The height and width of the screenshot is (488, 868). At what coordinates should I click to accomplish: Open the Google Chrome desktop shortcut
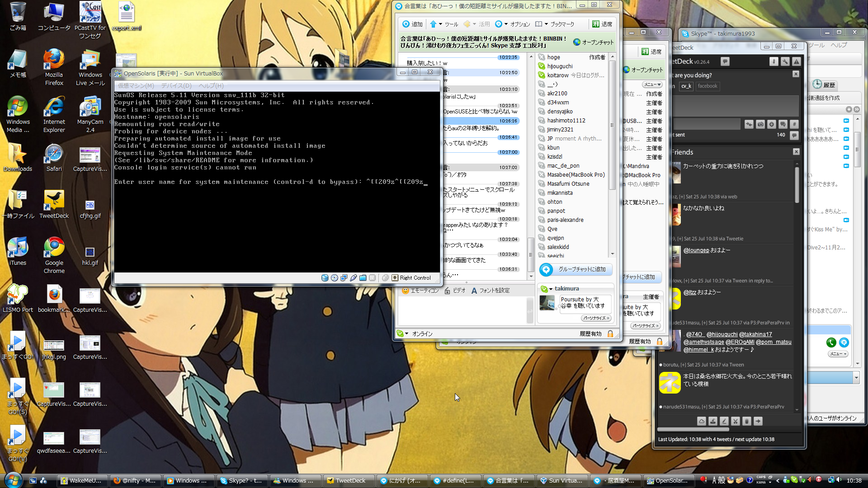(x=54, y=255)
